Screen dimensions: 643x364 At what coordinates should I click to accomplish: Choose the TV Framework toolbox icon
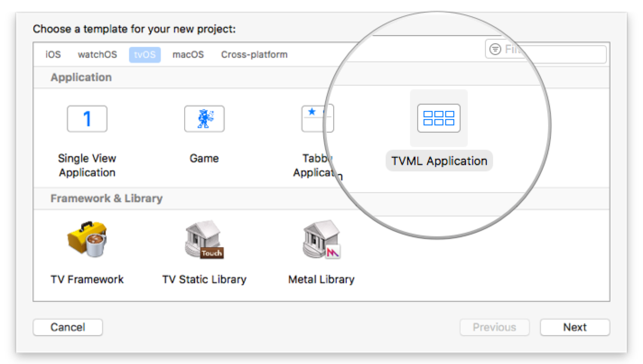point(87,239)
